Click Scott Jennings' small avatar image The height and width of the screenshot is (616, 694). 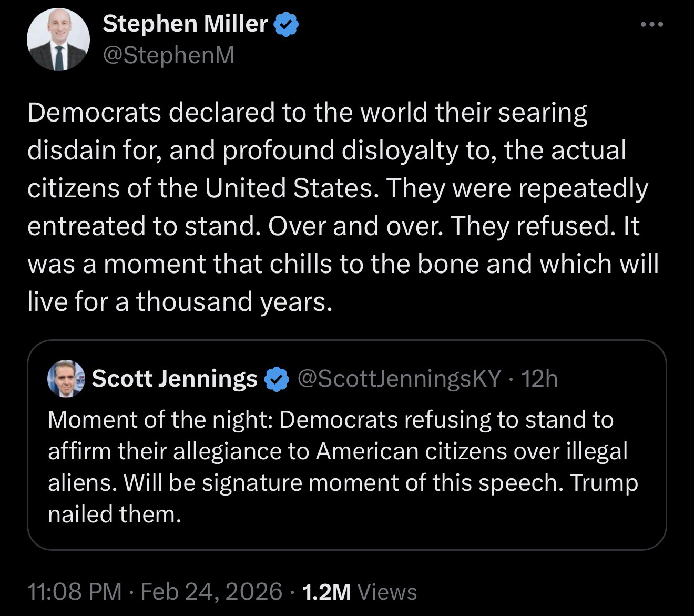(66, 378)
